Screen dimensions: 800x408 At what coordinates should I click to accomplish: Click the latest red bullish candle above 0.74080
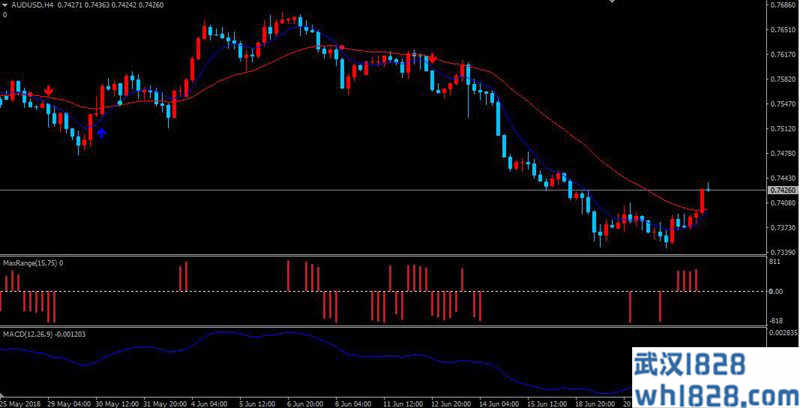point(702,199)
